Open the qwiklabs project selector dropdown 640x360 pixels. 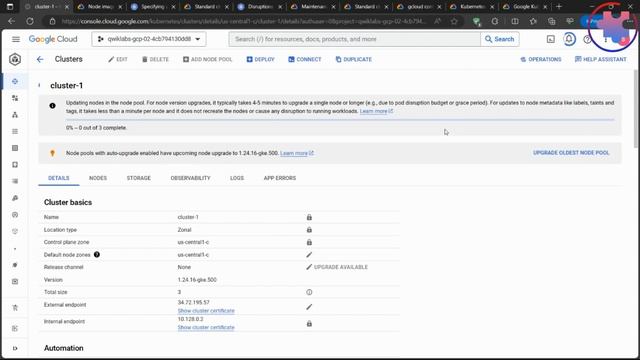coord(149,39)
